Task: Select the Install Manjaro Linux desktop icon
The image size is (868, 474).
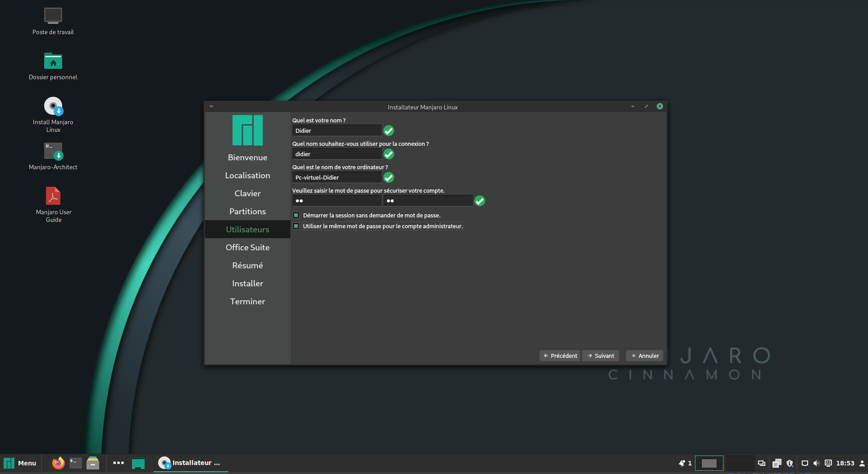Action: click(53, 106)
